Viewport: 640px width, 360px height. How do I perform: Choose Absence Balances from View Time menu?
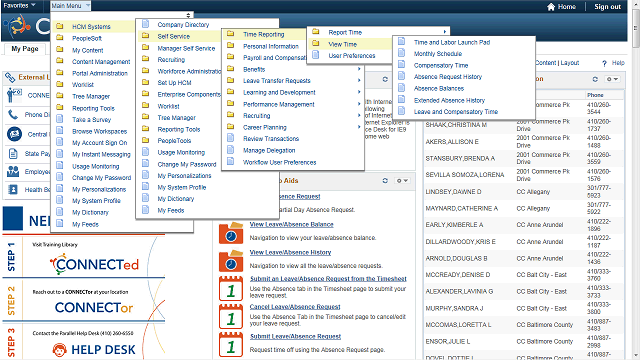tap(439, 89)
